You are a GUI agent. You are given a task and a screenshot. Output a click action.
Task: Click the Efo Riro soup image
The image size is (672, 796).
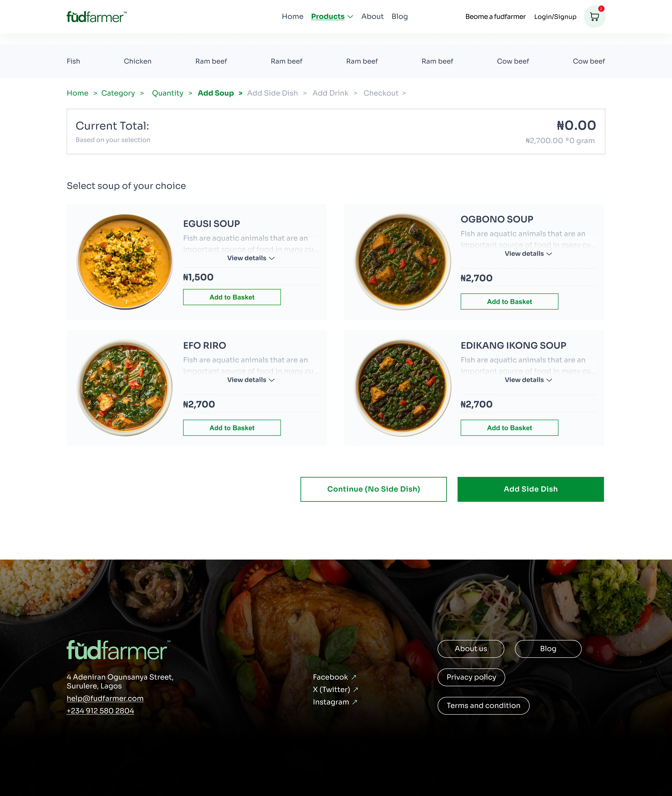[125, 388]
